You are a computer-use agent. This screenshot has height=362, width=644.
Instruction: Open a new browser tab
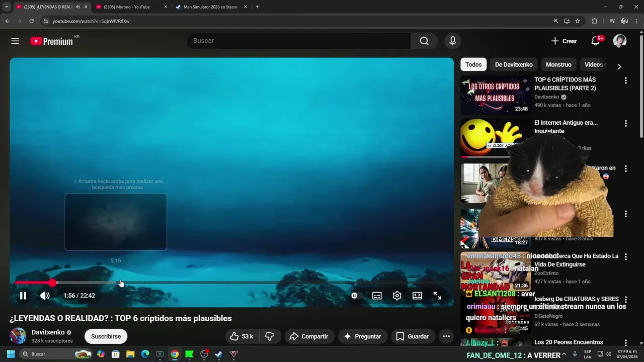tap(258, 7)
